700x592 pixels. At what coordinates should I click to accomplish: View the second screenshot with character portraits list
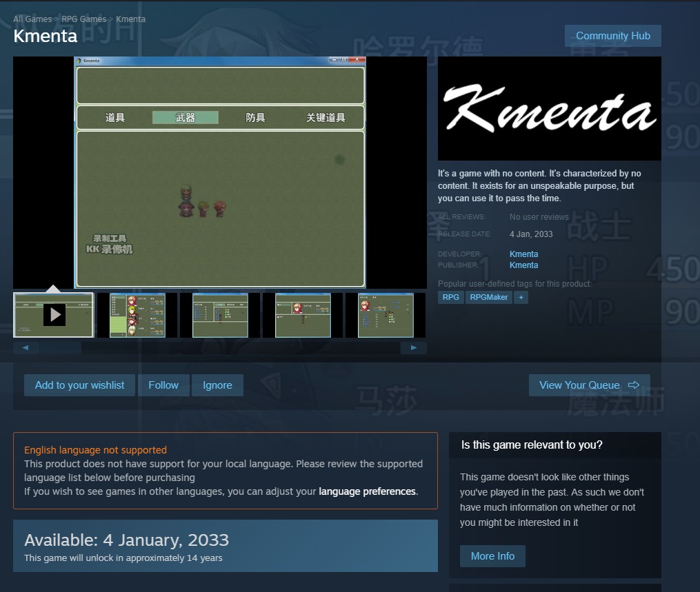pyautogui.click(x=137, y=315)
